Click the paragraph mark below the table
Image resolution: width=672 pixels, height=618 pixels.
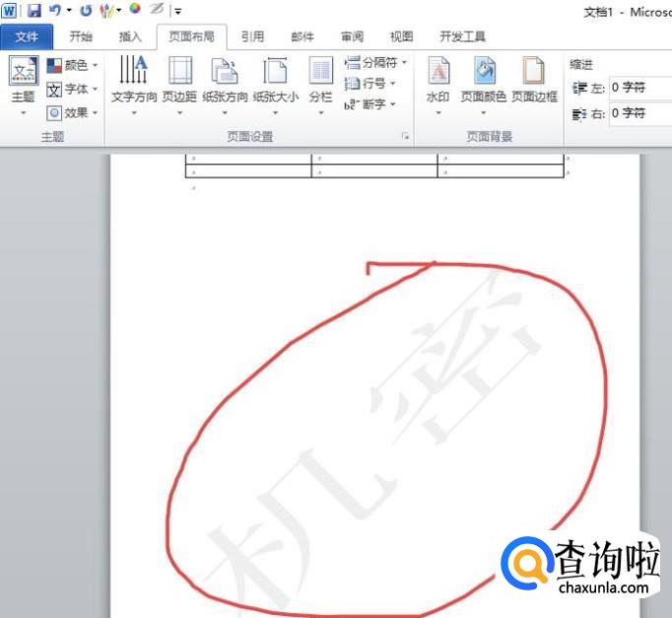(x=193, y=187)
